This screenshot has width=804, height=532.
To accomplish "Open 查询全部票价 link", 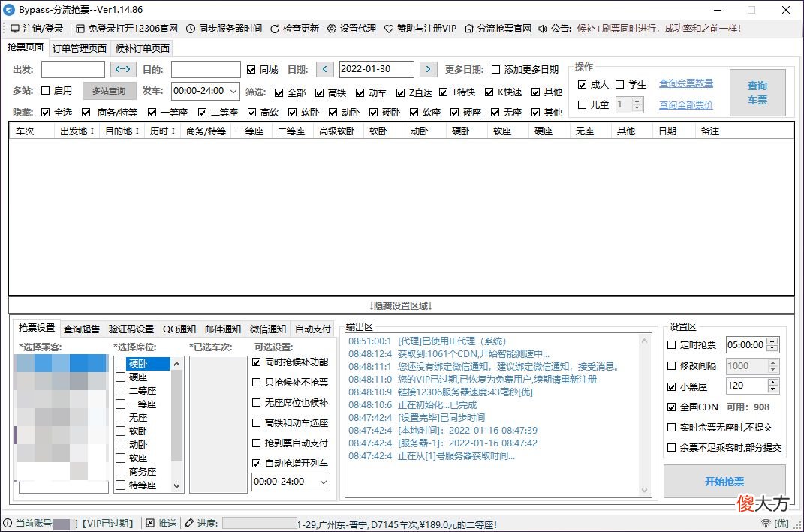I will 686,104.
